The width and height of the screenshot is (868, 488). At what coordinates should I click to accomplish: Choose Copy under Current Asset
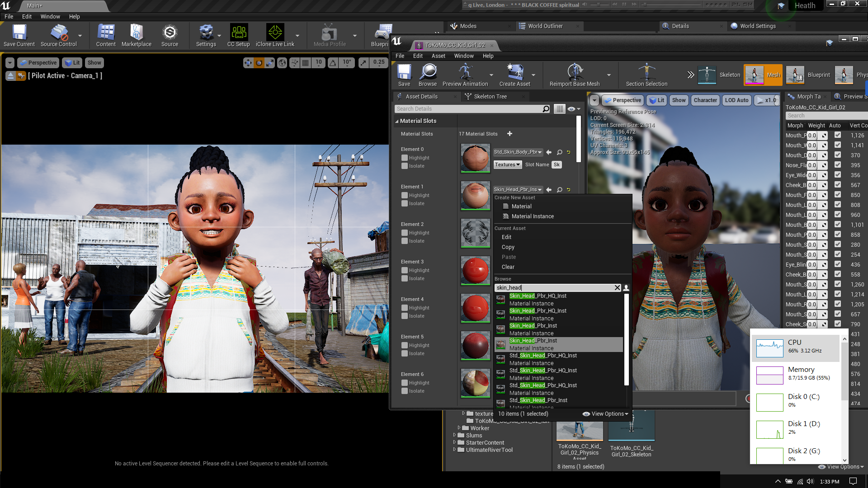[508, 247]
